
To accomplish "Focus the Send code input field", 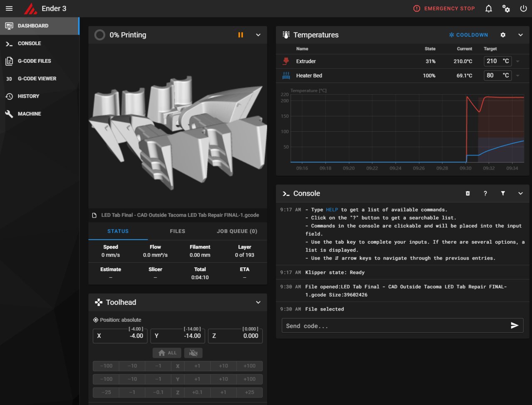I will pos(395,326).
